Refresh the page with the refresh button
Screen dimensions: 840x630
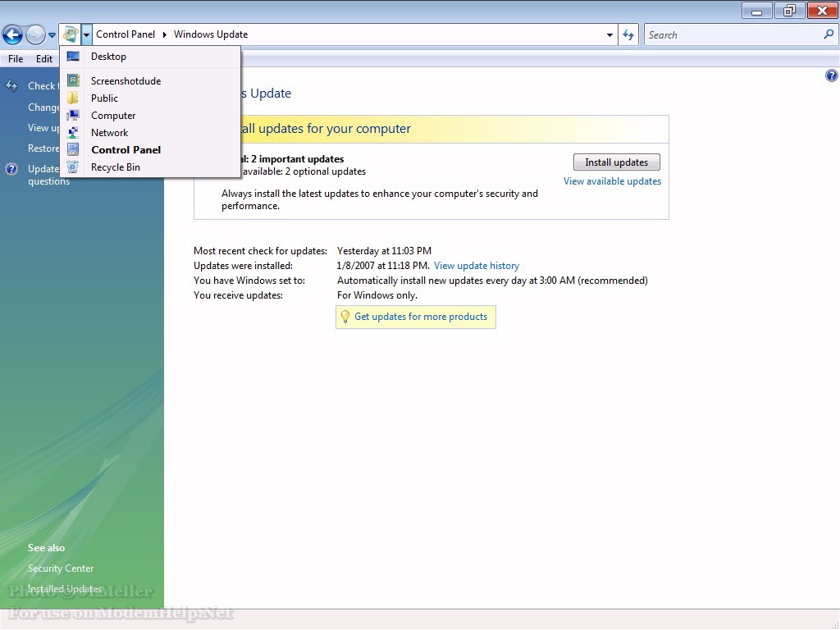(628, 34)
